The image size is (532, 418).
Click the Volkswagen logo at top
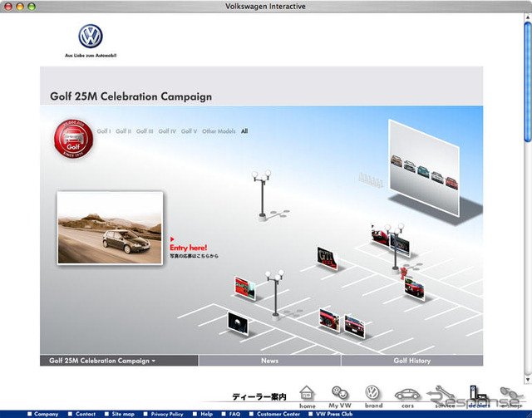click(x=91, y=36)
